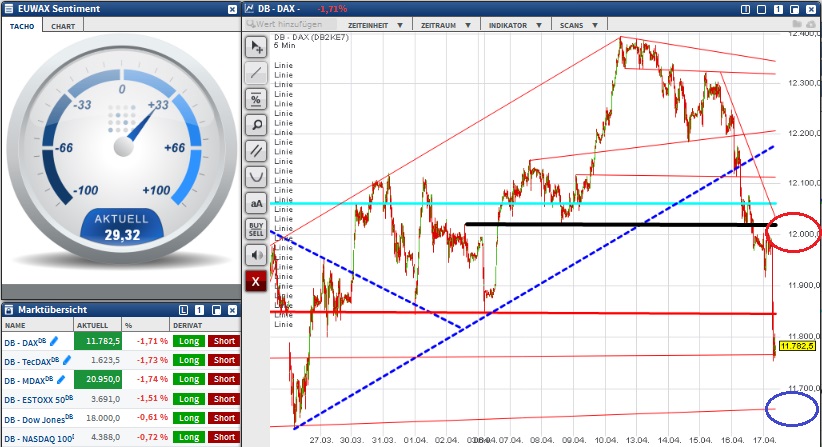
Task: Click Short button for DB - DAX
Action: (224, 341)
